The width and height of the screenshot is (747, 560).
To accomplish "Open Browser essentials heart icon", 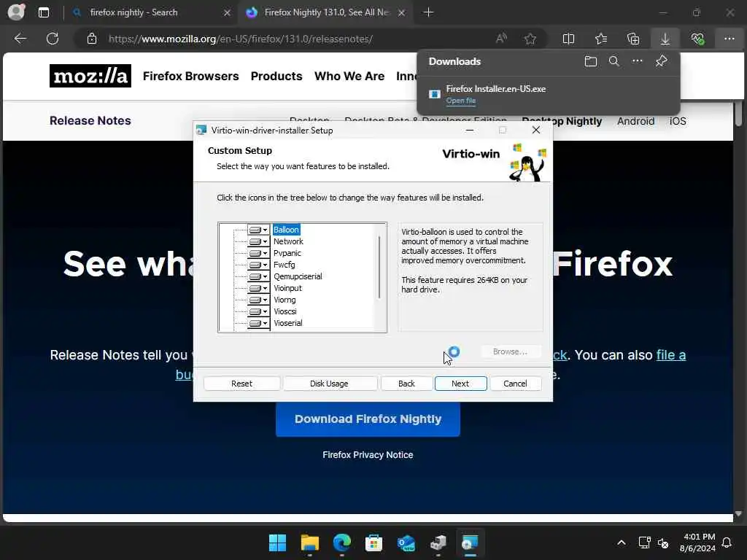I will 697,39.
